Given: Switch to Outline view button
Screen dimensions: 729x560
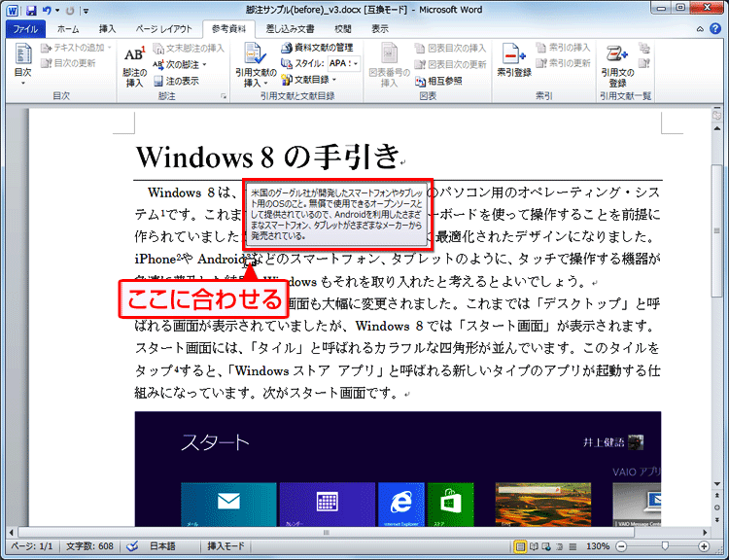Looking at the screenshot, I should tap(560, 546).
